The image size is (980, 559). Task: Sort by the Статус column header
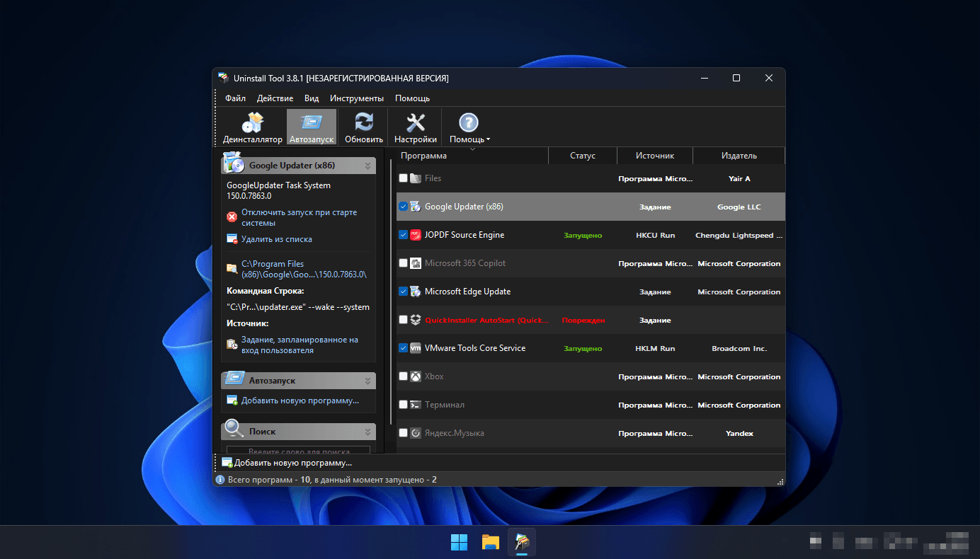[583, 156]
